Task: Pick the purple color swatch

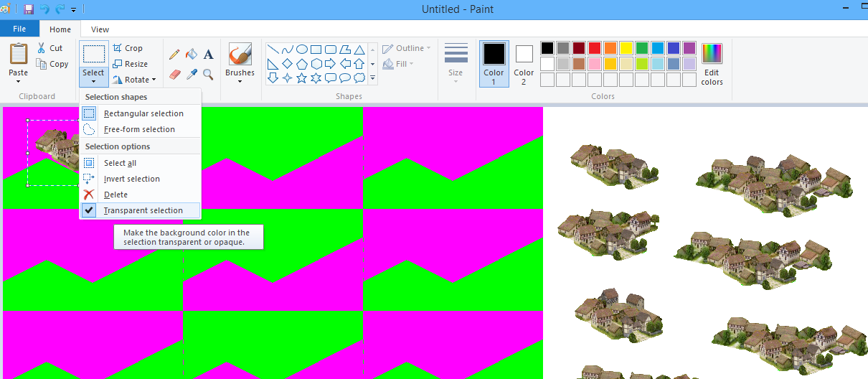Action: [x=689, y=48]
